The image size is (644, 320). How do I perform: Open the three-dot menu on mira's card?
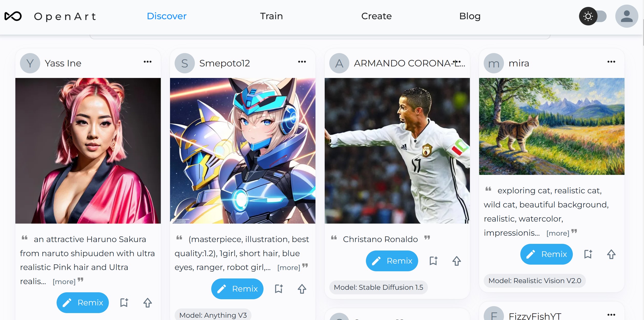point(611,62)
